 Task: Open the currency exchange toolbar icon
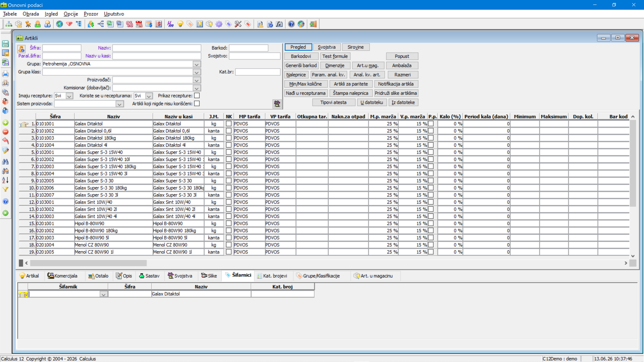tap(91, 24)
